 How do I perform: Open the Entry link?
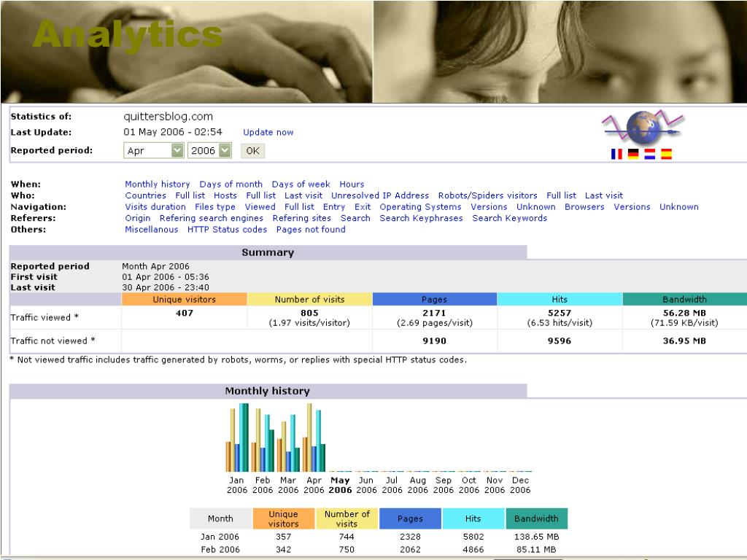click(x=334, y=207)
